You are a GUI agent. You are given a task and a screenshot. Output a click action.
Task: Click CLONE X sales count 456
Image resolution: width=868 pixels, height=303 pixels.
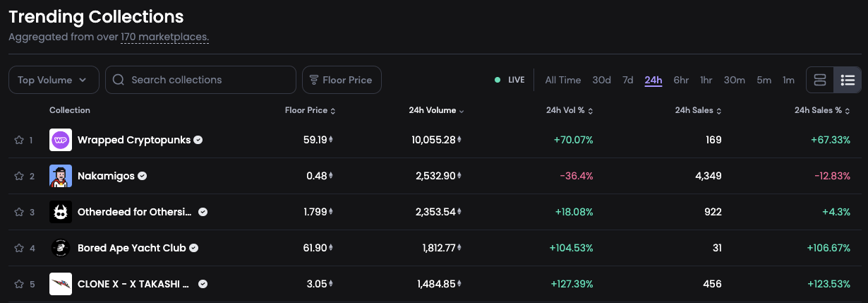coord(713,284)
